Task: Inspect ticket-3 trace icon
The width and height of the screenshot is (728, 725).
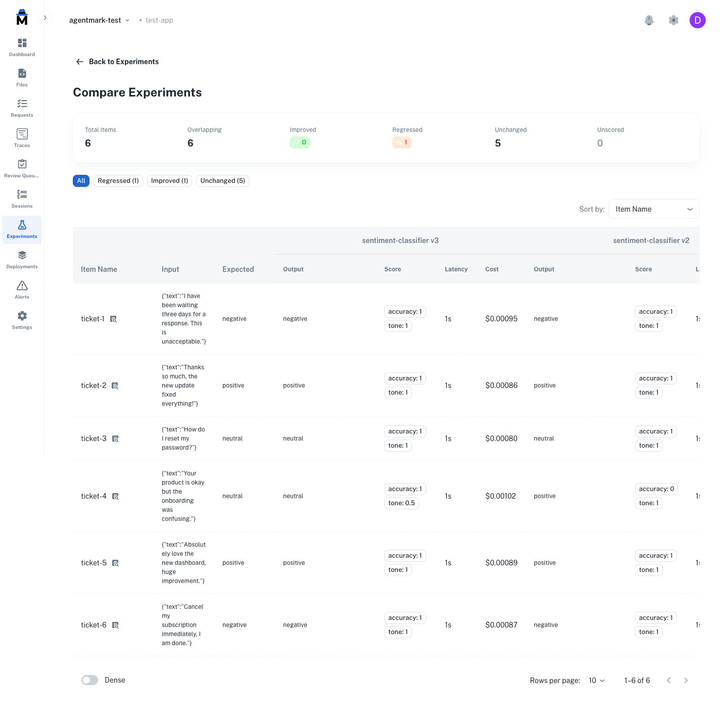Action: 115,439
